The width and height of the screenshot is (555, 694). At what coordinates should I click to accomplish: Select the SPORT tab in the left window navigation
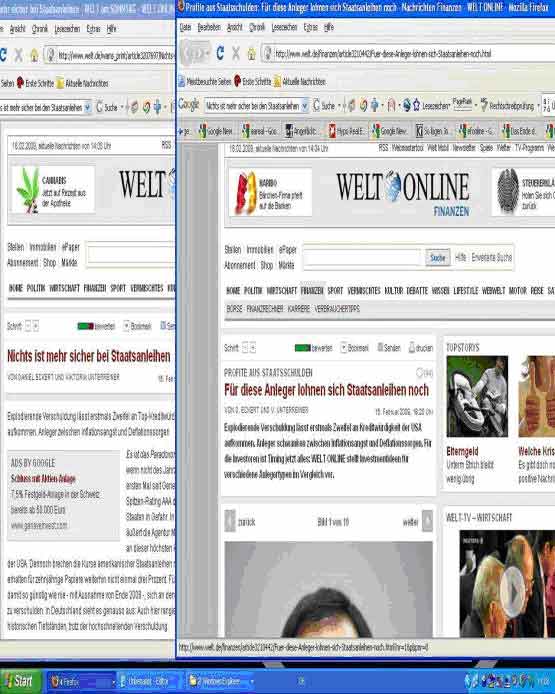click(x=118, y=288)
